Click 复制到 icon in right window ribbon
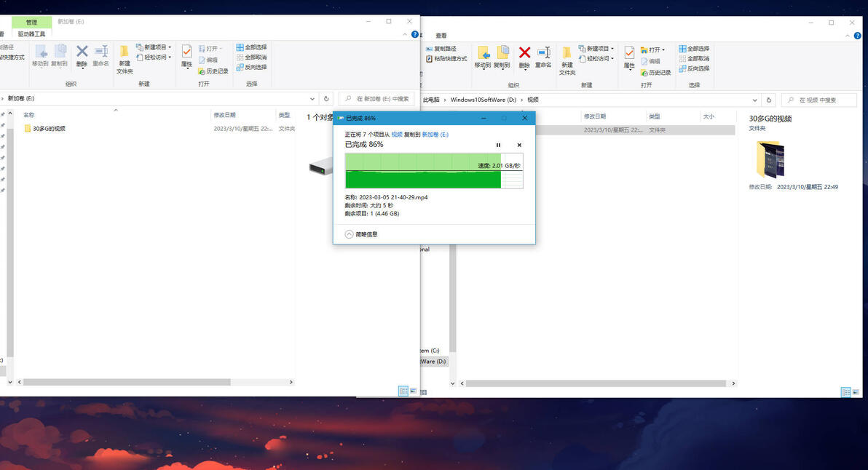 tap(502, 57)
